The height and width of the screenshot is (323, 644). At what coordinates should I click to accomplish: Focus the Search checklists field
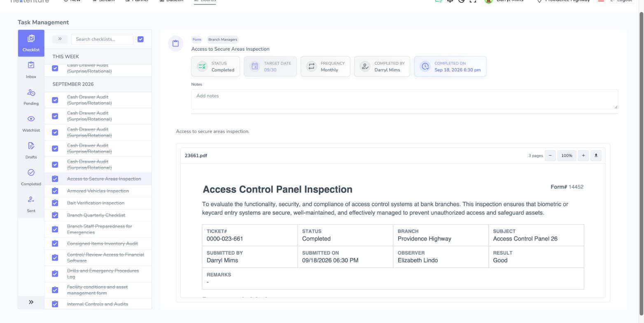(x=102, y=39)
